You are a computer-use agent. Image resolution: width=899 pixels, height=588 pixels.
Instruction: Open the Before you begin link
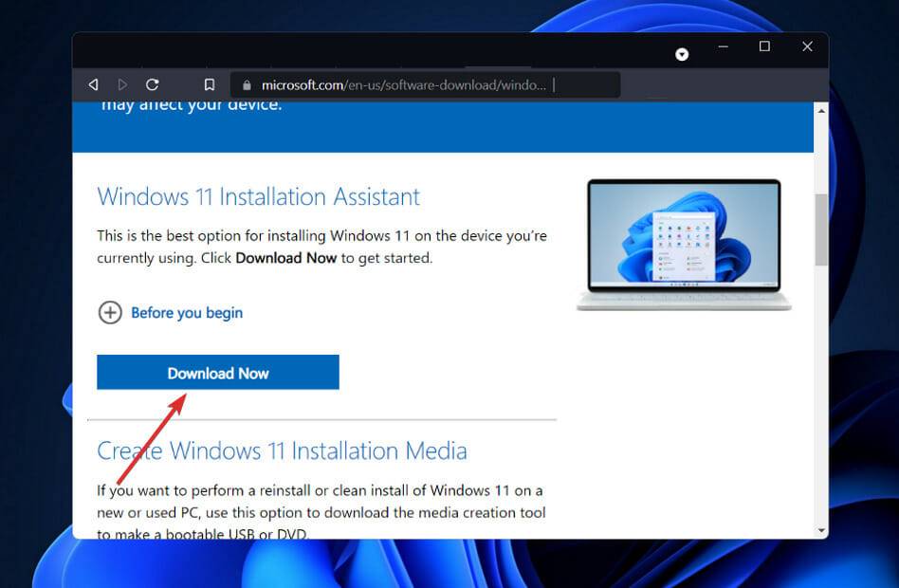(x=188, y=312)
